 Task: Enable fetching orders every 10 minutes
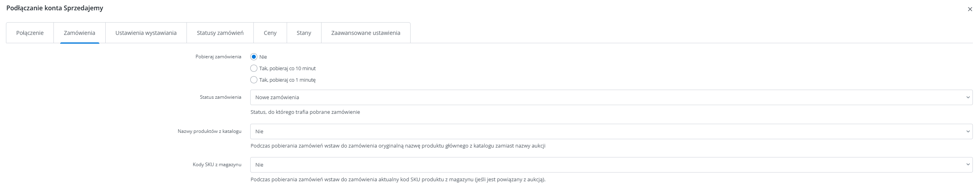[x=254, y=68]
